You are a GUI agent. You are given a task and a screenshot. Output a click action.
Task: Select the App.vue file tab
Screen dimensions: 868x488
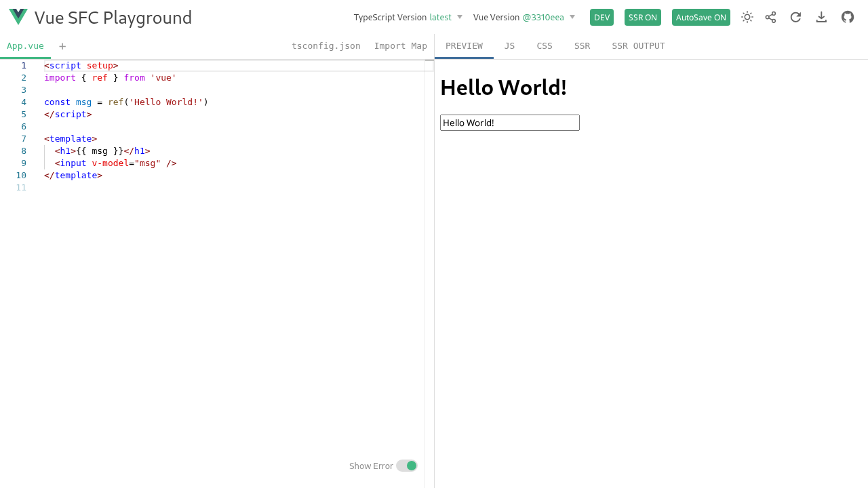click(x=25, y=46)
